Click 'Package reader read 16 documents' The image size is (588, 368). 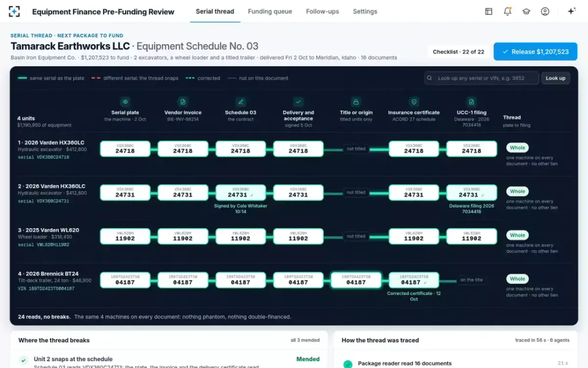coord(405,364)
